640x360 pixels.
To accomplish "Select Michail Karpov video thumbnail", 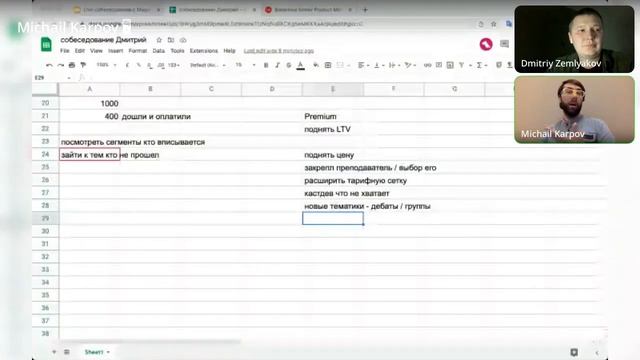I will [x=574, y=109].
